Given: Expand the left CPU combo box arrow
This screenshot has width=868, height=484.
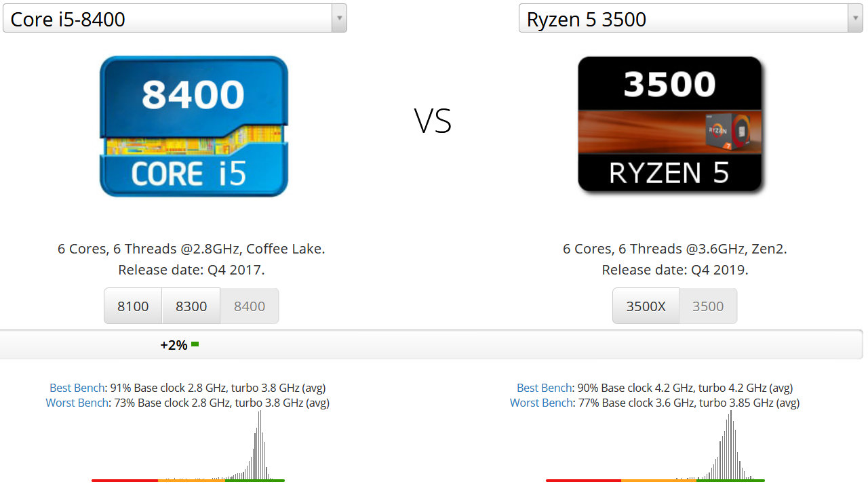Looking at the screenshot, I should click(x=339, y=18).
